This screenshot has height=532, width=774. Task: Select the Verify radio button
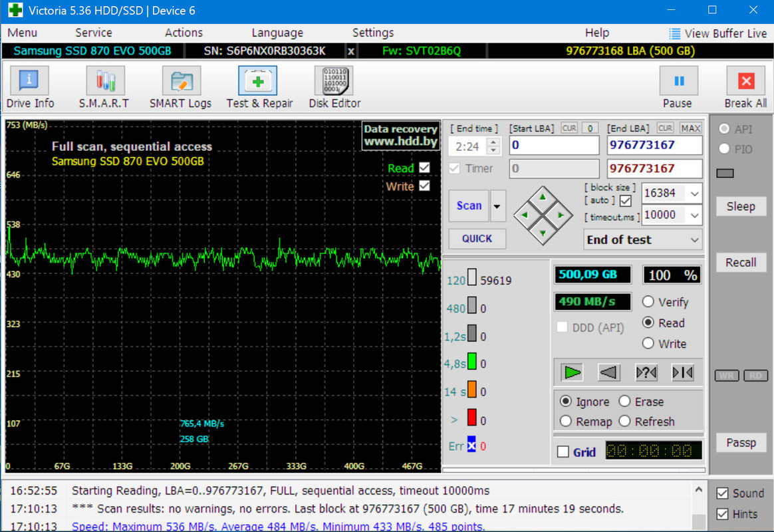648,301
